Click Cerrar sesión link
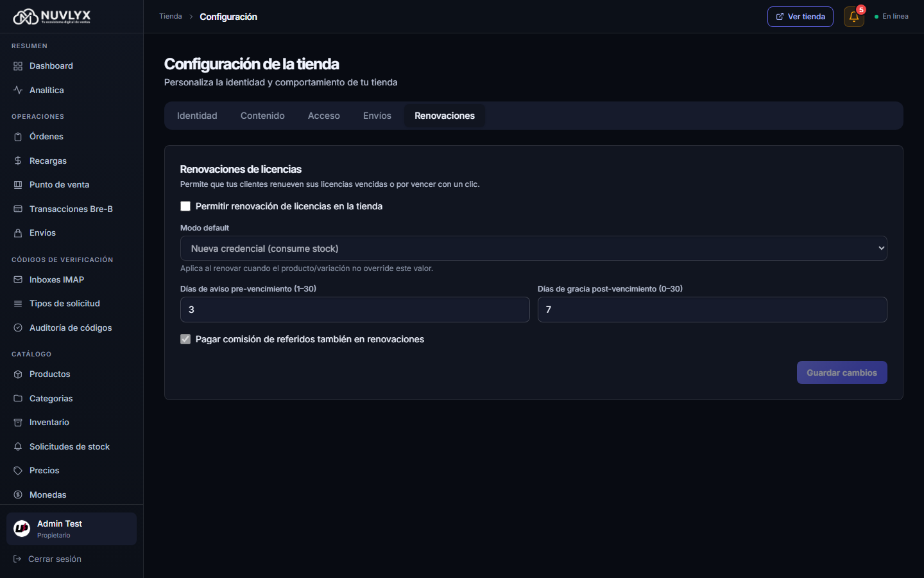 point(47,559)
